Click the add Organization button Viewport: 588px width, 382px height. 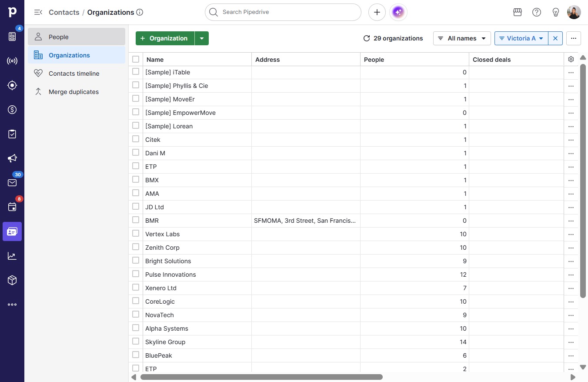point(165,38)
